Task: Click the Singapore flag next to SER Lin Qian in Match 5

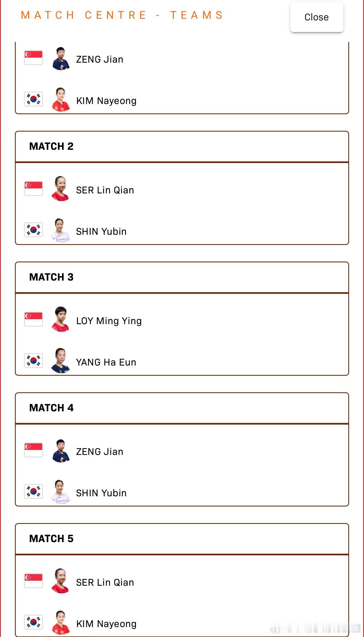Action: [x=33, y=581]
